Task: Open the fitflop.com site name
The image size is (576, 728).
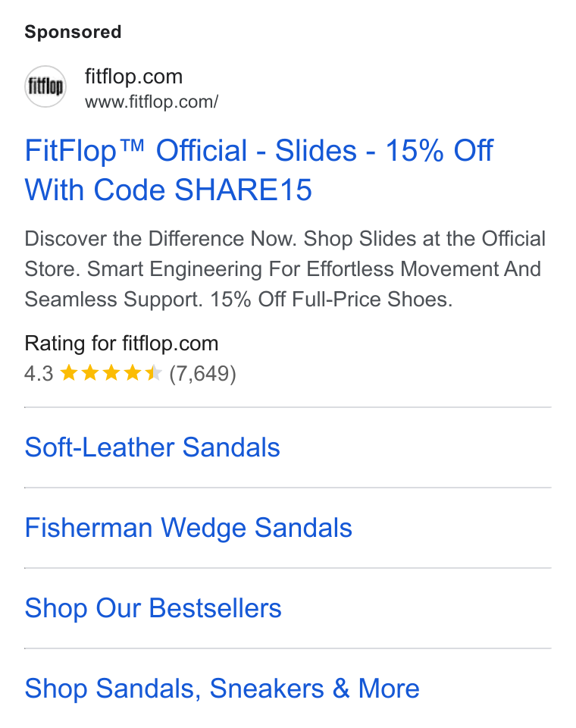Action: point(133,77)
